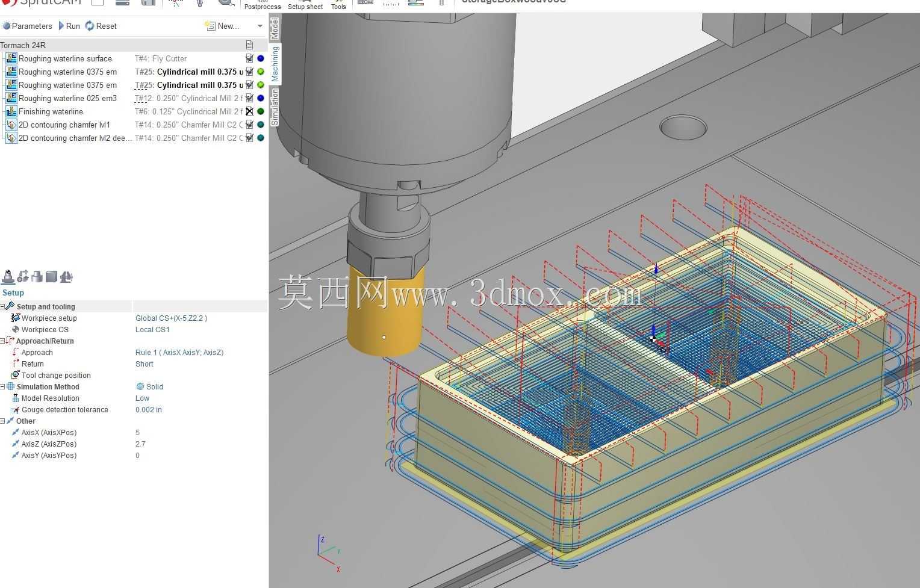Click the document icon in Tormach 24R row
This screenshot has width=920, height=588.
[249, 45]
